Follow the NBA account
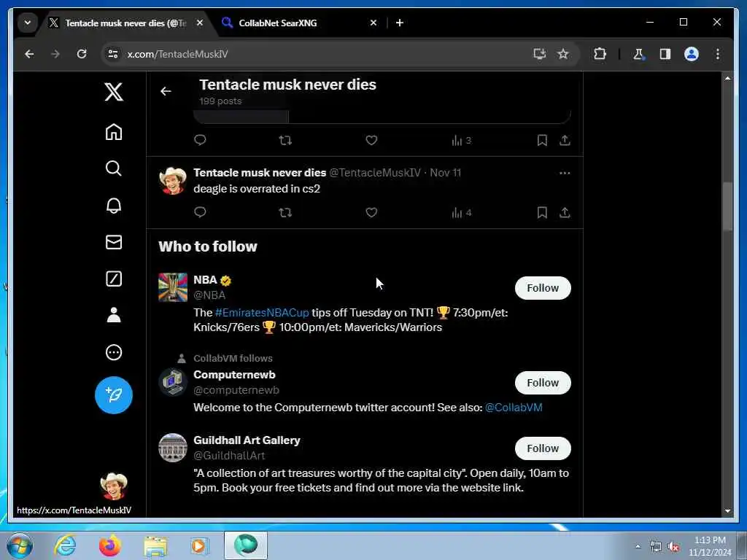747x560 pixels. [x=543, y=288]
